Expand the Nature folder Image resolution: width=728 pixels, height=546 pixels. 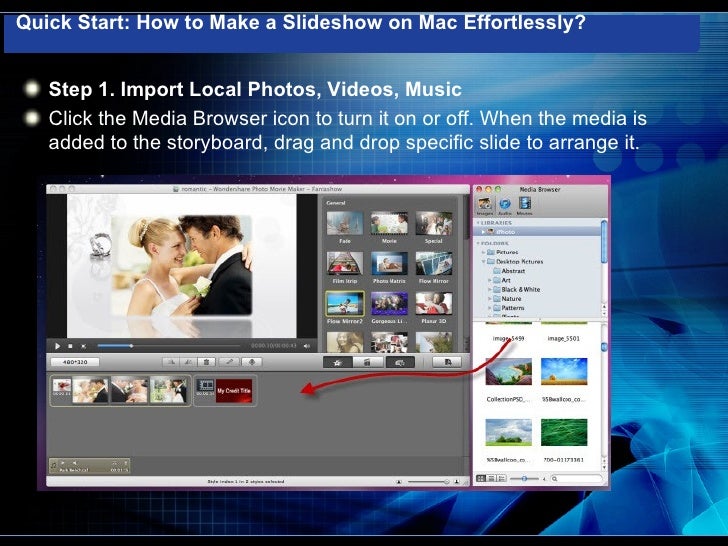tap(489, 299)
